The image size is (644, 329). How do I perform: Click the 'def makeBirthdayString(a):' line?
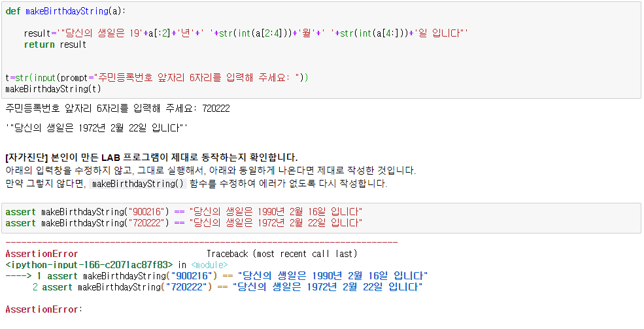click(x=65, y=11)
